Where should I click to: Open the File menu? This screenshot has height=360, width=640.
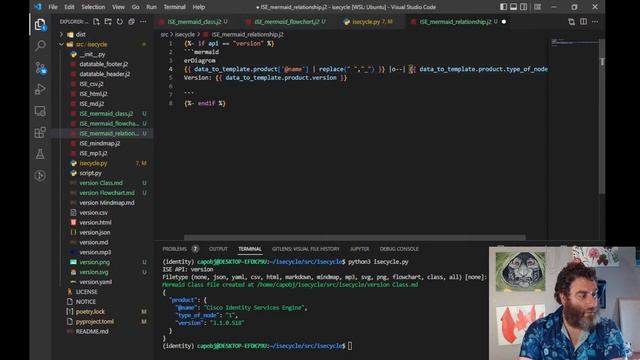point(53,7)
